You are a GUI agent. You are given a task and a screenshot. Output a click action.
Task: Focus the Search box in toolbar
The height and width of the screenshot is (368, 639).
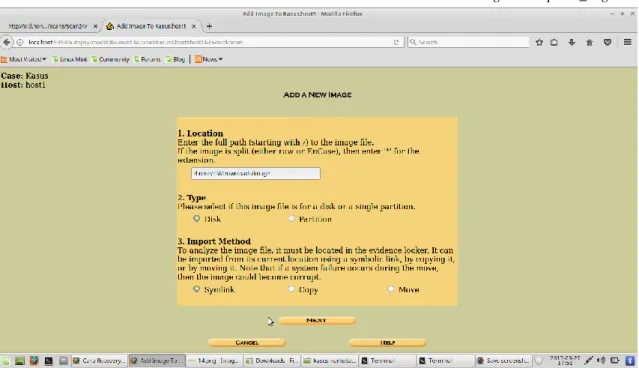tap(468, 42)
